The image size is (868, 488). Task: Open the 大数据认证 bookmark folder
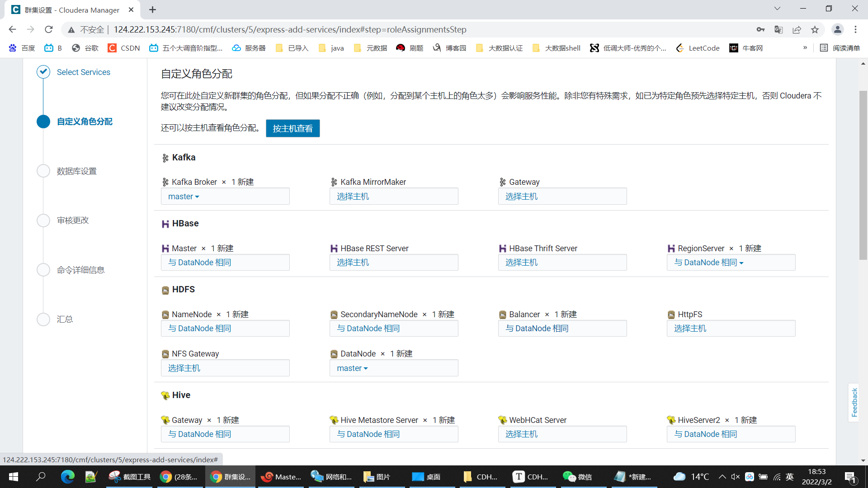pyautogui.click(x=500, y=48)
